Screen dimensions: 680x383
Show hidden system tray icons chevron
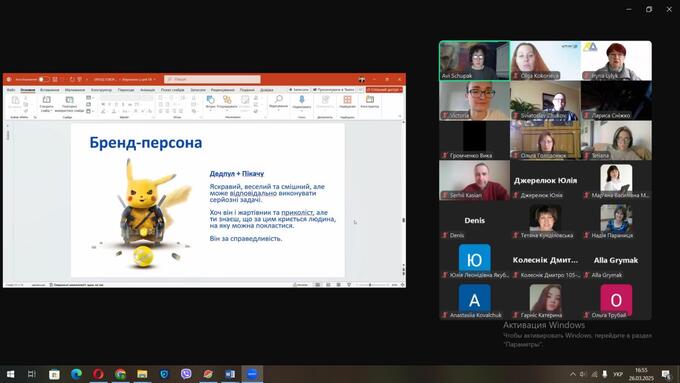pyautogui.click(x=573, y=374)
